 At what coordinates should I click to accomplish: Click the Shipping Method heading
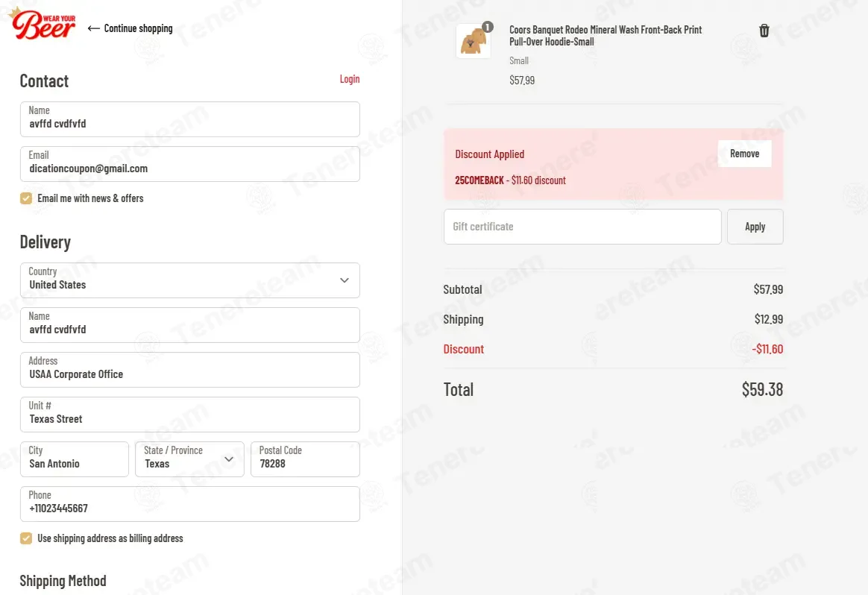[x=63, y=581]
